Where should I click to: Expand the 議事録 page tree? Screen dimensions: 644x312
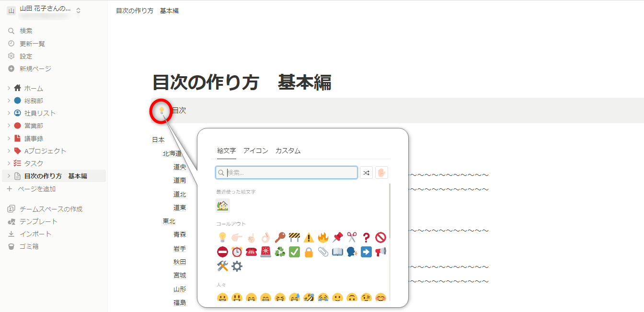[x=9, y=139]
